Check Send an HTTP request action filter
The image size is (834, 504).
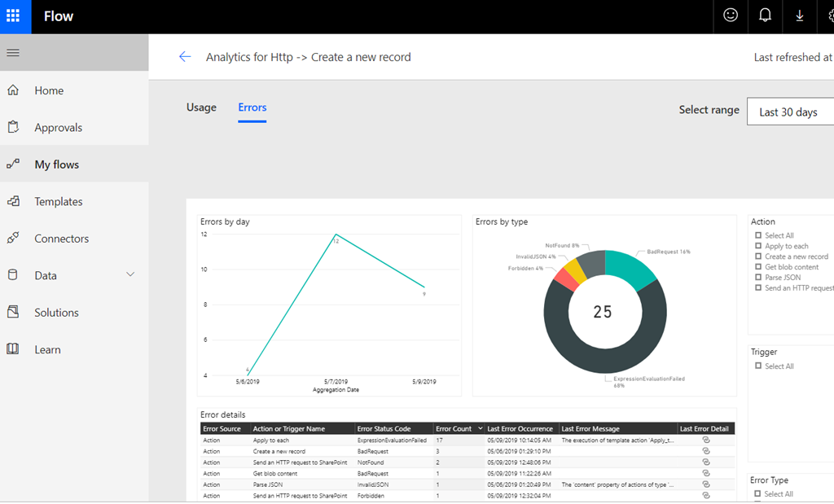(x=758, y=287)
